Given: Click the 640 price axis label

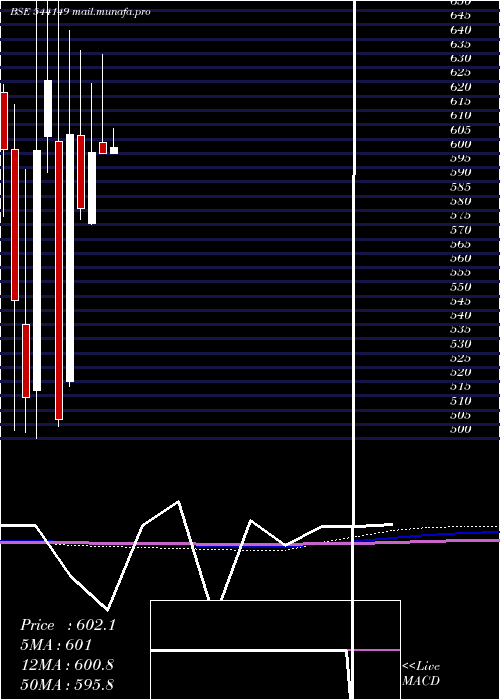Looking at the screenshot, I should 460,30.
